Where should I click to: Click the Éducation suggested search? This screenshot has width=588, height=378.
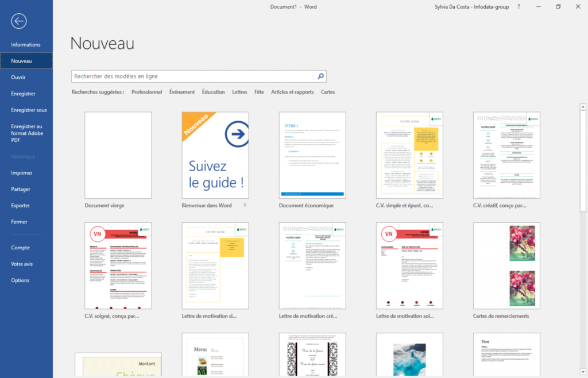pyautogui.click(x=213, y=92)
